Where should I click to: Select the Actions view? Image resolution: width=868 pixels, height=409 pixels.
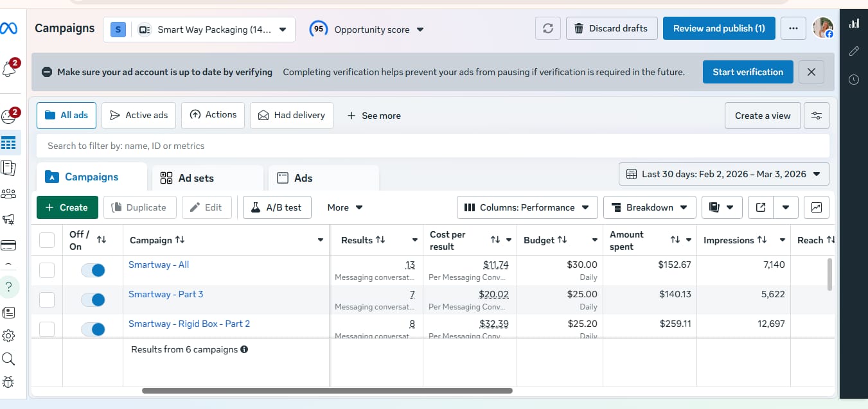213,115
